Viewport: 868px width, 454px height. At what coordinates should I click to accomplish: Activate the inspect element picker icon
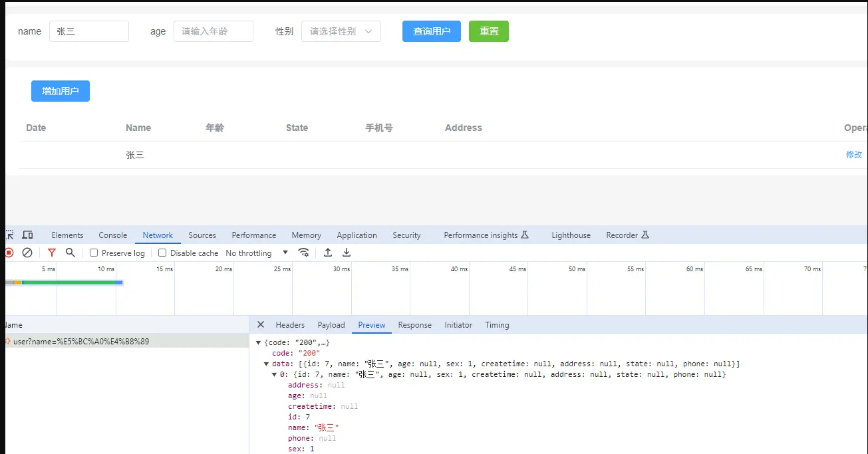click(x=9, y=235)
